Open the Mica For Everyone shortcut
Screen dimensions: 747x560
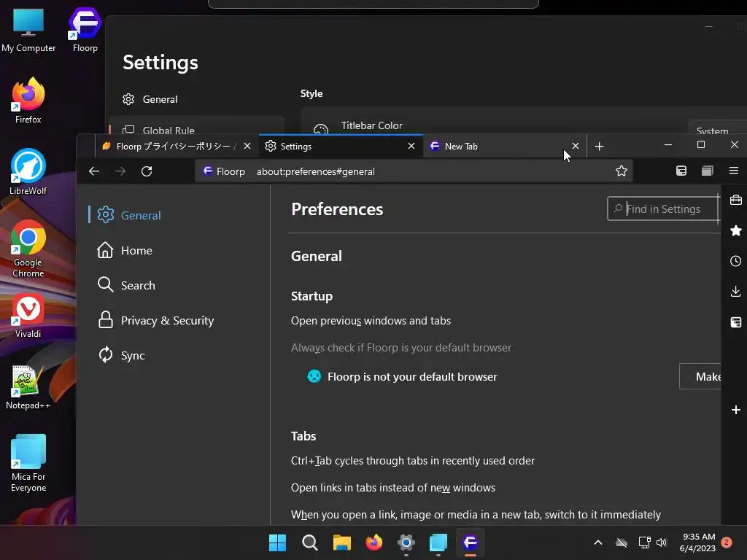[28, 463]
